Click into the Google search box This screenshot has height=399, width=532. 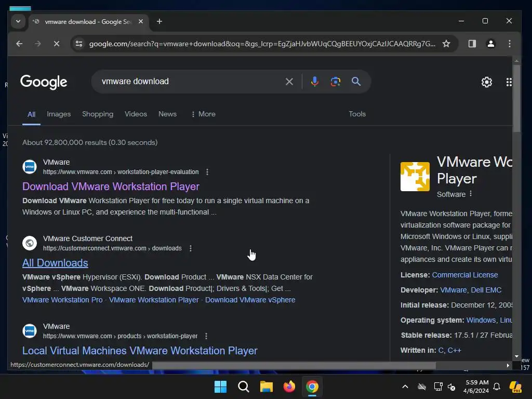(x=190, y=82)
